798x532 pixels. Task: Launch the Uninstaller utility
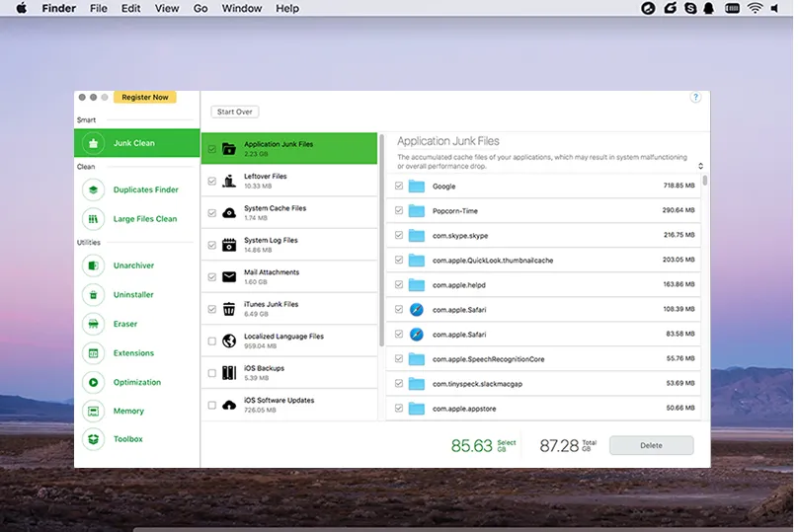pyautogui.click(x=133, y=295)
